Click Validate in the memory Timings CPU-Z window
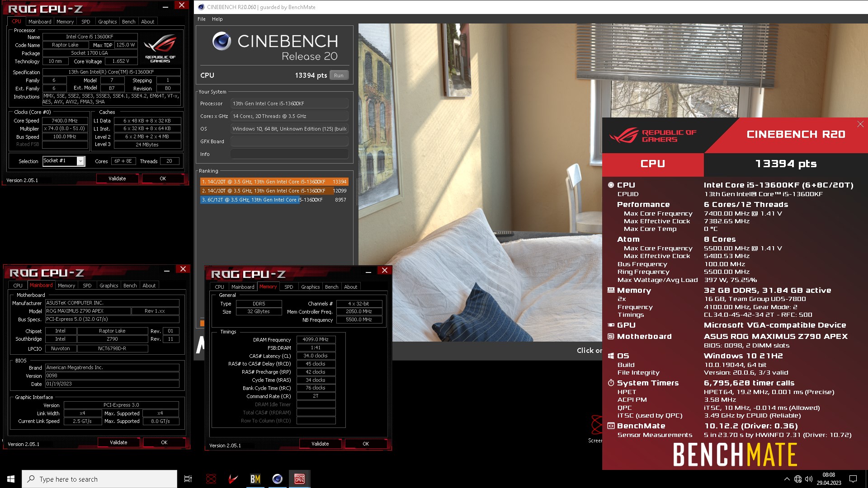Viewport: 868px width, 488px height. [x=320, y=444]
